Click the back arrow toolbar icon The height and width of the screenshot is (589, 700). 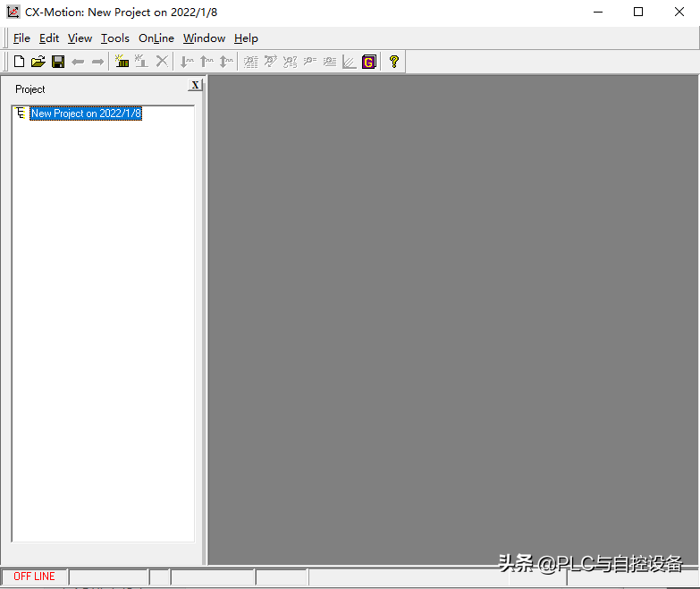[78, 62]
